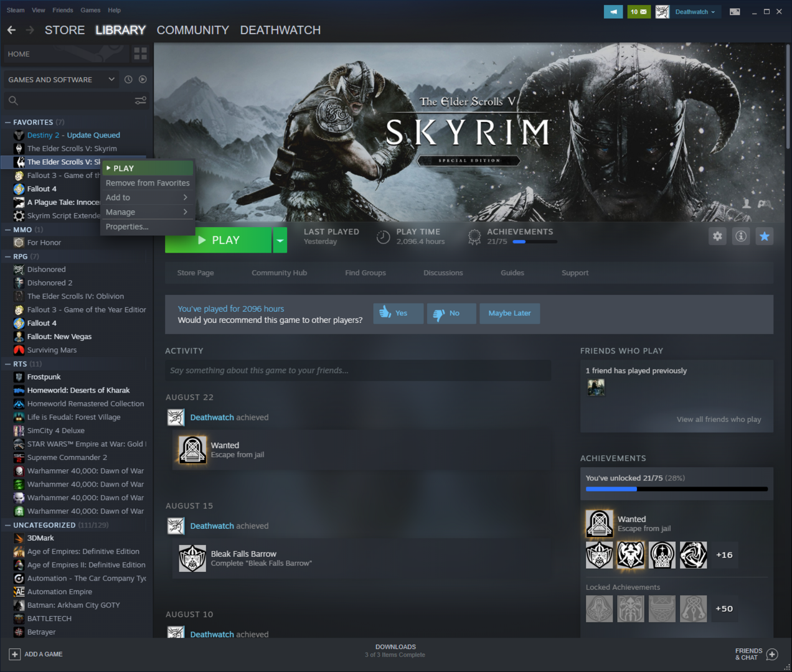
Task: Expand the Add to submenu
Action: [x=148, y=197]
